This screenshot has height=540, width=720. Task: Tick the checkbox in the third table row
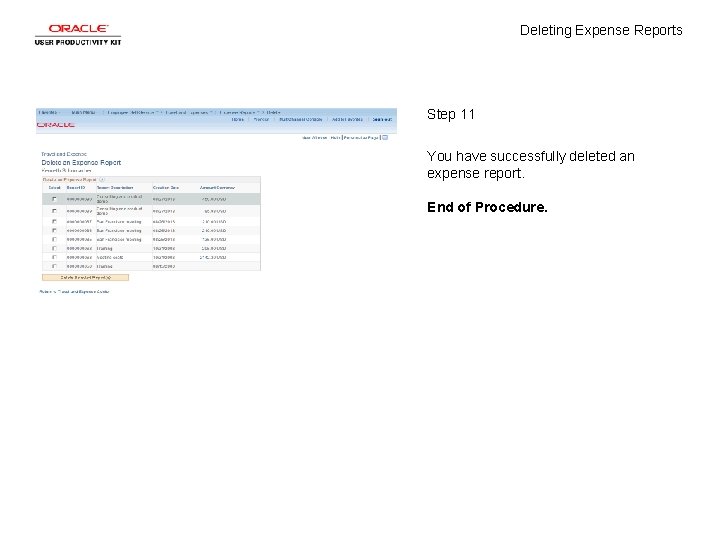point(54,221)
